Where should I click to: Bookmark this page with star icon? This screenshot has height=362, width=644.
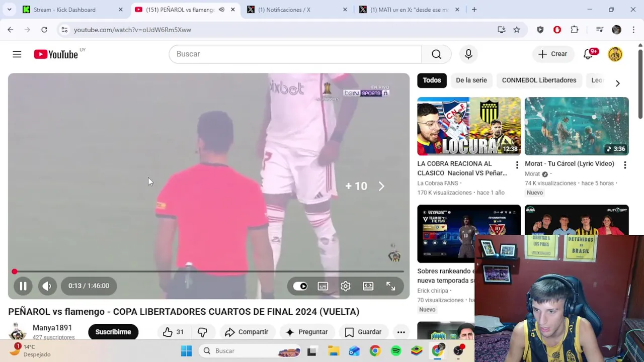click(x=517, y=30)
